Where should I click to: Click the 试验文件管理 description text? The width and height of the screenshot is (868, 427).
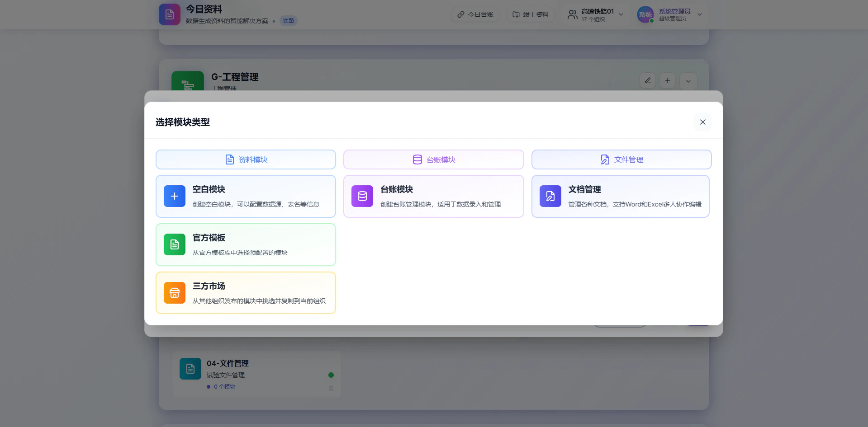[226, 375]
